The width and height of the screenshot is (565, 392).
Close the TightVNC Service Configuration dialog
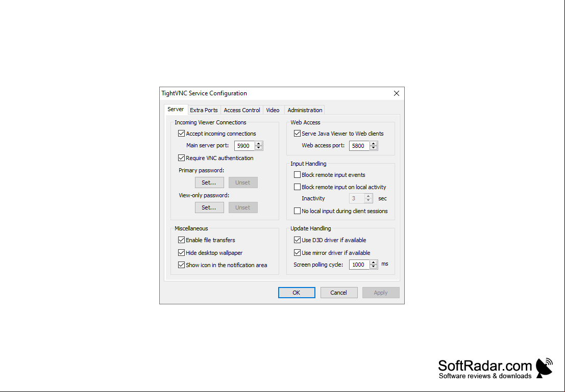point(397,93)
